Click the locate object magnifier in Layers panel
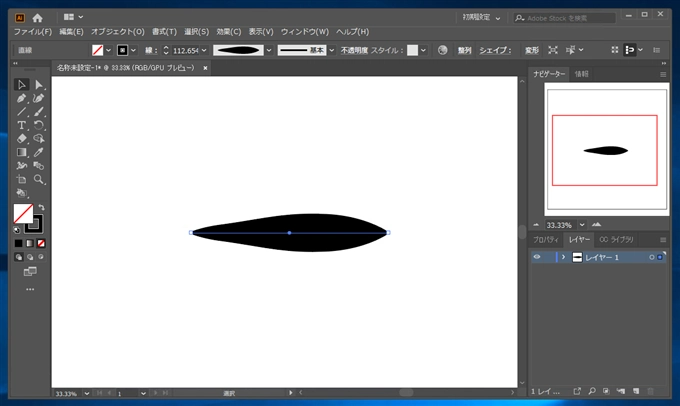Viewport: 680px width, 406px height. click(592, 391)
